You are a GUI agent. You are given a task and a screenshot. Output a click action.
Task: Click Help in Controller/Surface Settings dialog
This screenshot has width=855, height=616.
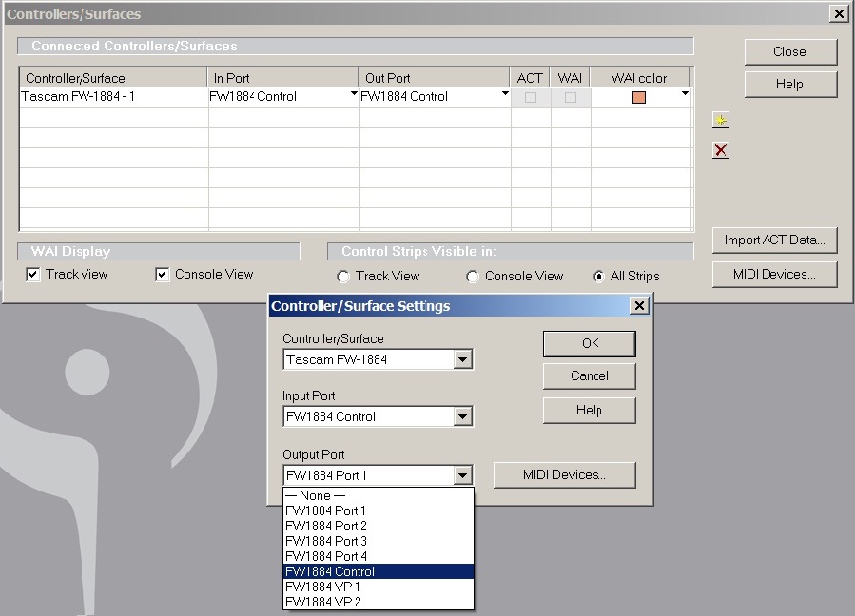coord(590,410)
